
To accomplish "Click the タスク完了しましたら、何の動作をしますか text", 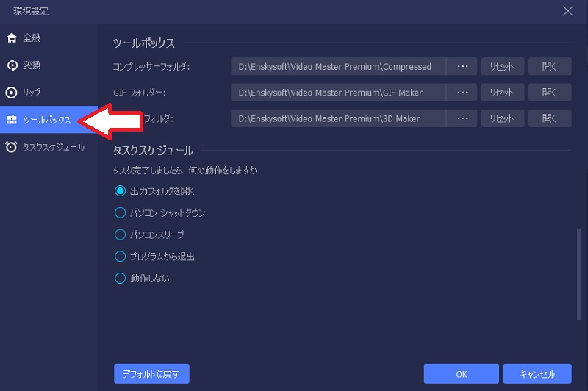I will click(x=185, y=171).
